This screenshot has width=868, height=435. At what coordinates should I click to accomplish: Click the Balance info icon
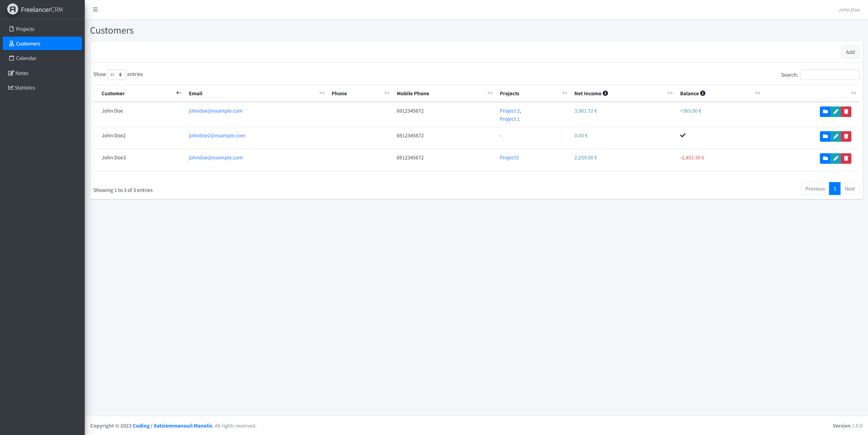[x=703, y=93]
